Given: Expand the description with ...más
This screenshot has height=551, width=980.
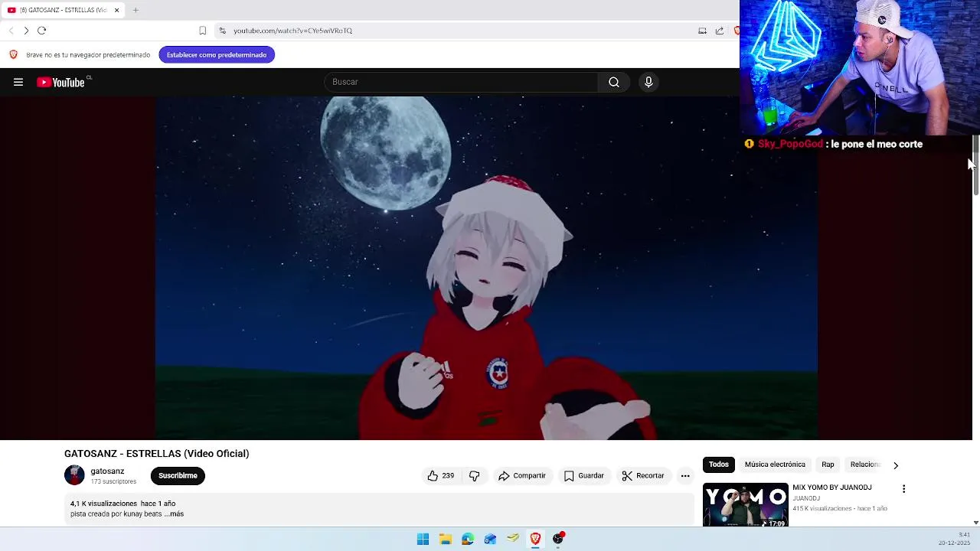Looking at the screenshot, I should (174, 514).
